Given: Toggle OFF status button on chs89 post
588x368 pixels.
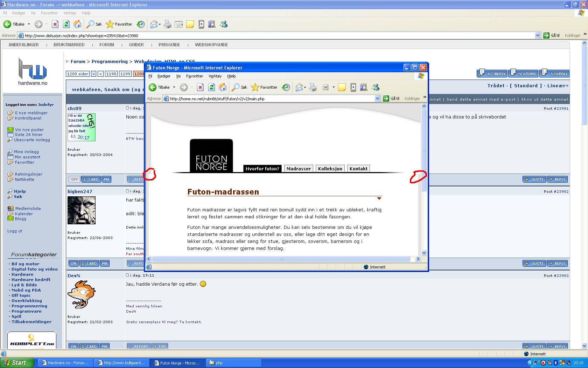Looking at the screenshot, I should 75,179.
